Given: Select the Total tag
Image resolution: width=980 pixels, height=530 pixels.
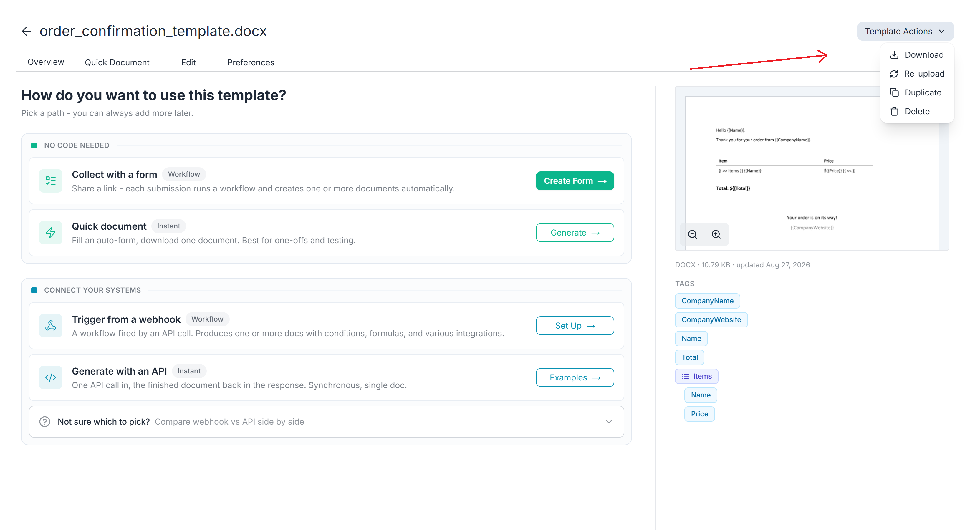Looking at the screenshot, I should tap(689, 357).
